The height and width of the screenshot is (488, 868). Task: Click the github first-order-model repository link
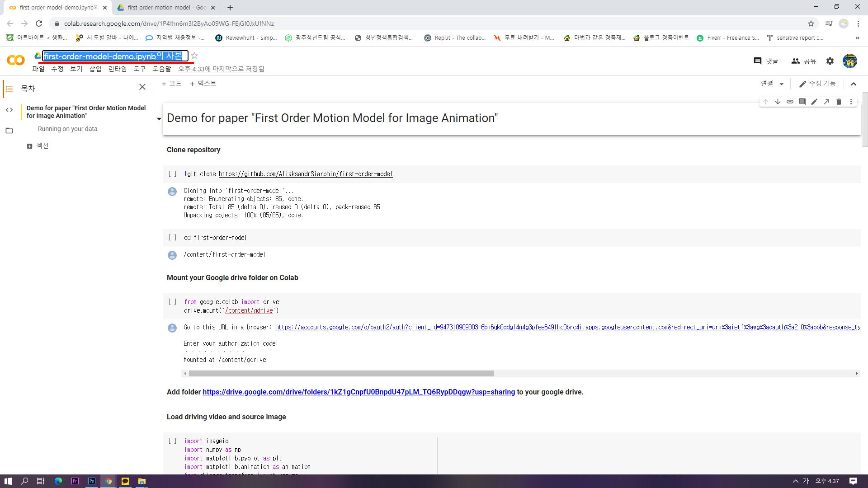[x=305, y=174]
